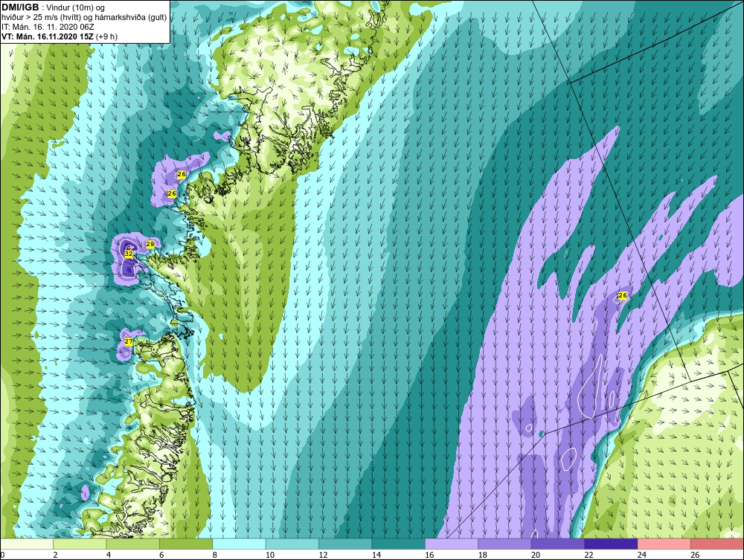Click the legend scale number 0

click(x=2, y=555)
